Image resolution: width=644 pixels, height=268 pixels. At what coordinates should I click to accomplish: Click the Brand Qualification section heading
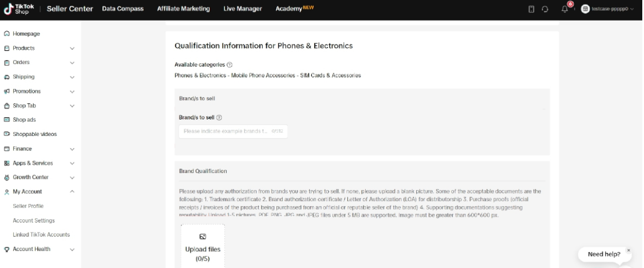(203, 171)
